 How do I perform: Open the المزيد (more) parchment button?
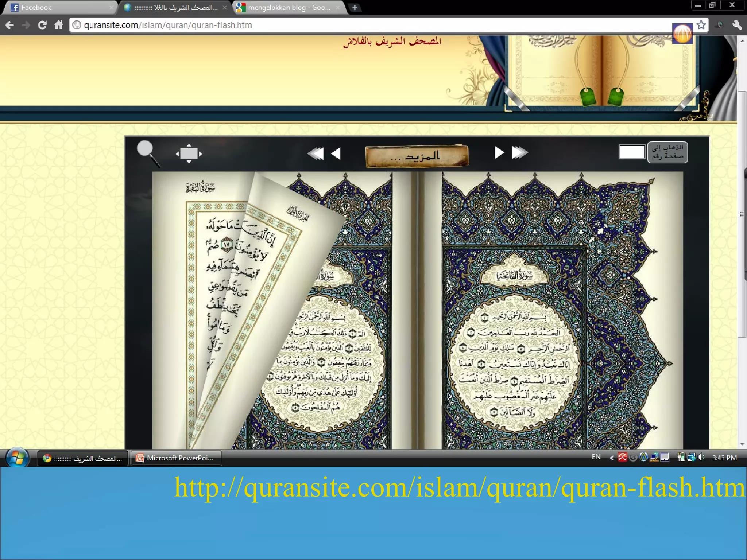click(417, 156)
